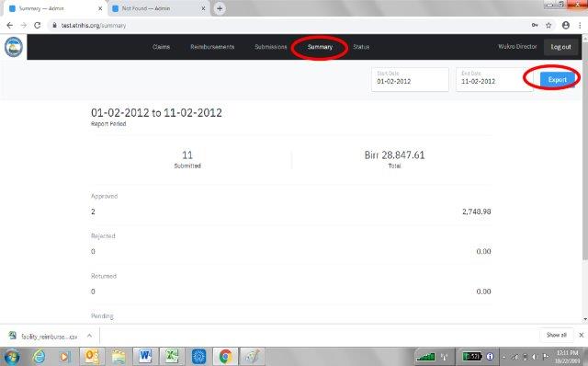Viewport: 588px width, 366px height.
Task: Click the taskbar clock
Action: coord(567,356)
